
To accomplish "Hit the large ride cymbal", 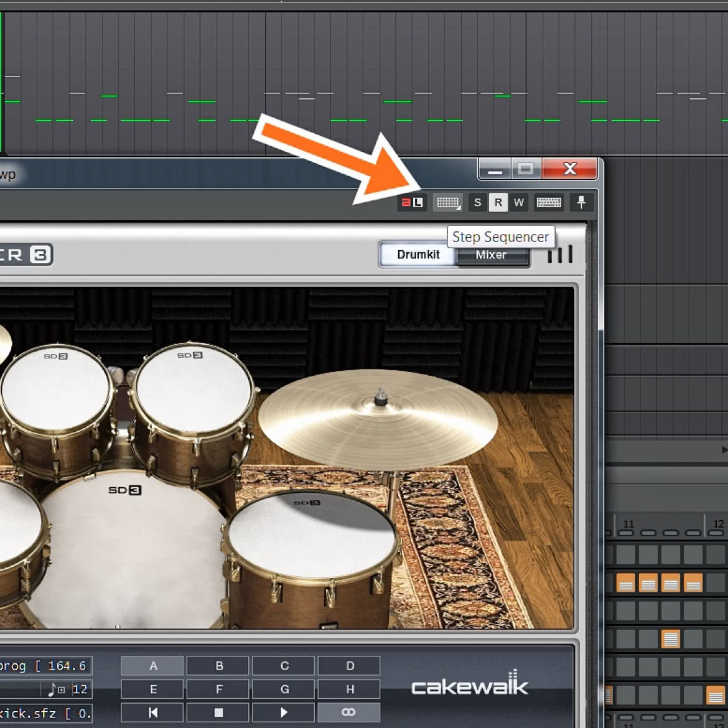I will coord(378,419).
